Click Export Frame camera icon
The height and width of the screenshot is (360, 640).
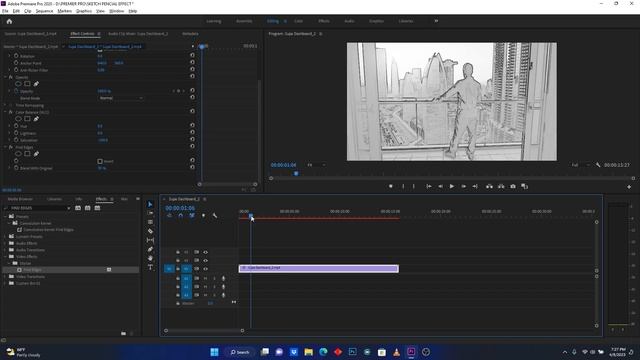[x=513, y=186]
